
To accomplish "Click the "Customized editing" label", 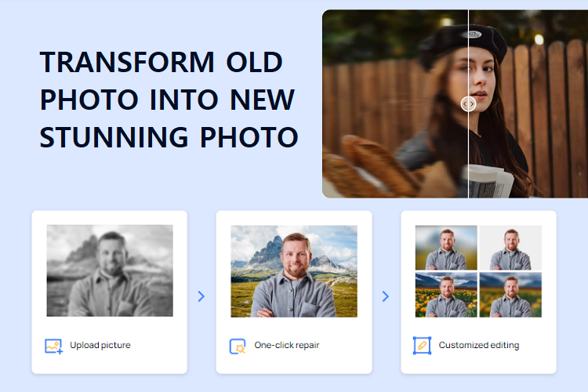I will [479, 345].
